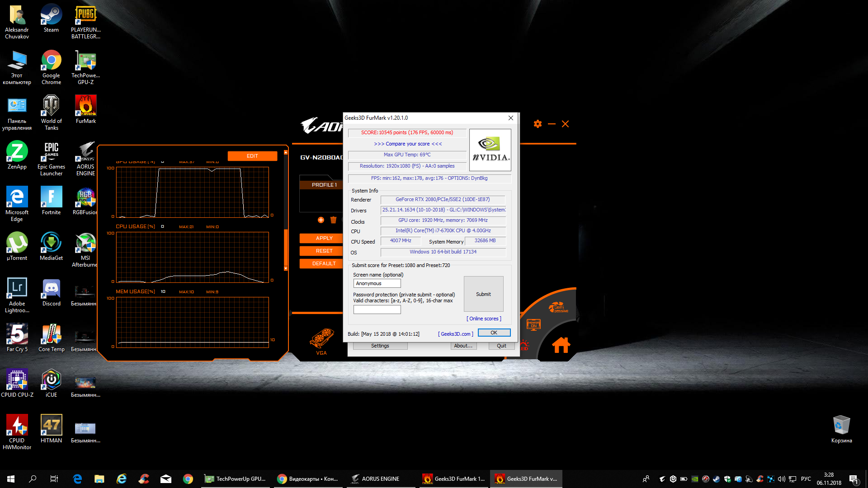Image resolution: width=868 pixels, height=488 pixels.
Task: Select the VGA graphics card icon
Action: click(321, 339)
